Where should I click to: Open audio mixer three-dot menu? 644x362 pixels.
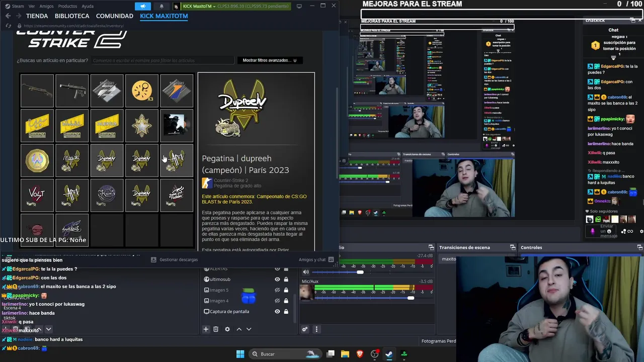coord(316,329)
